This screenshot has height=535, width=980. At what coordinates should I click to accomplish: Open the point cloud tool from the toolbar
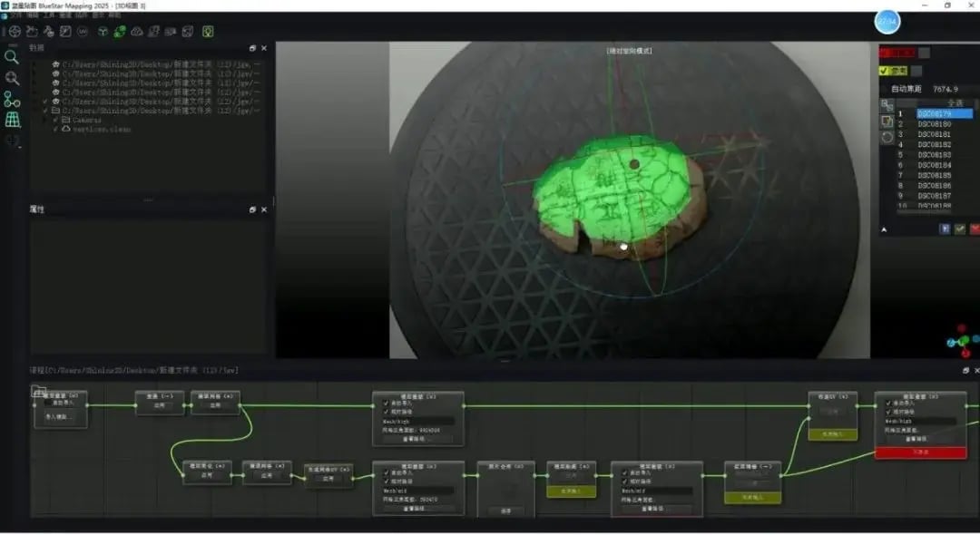point(136,32)
